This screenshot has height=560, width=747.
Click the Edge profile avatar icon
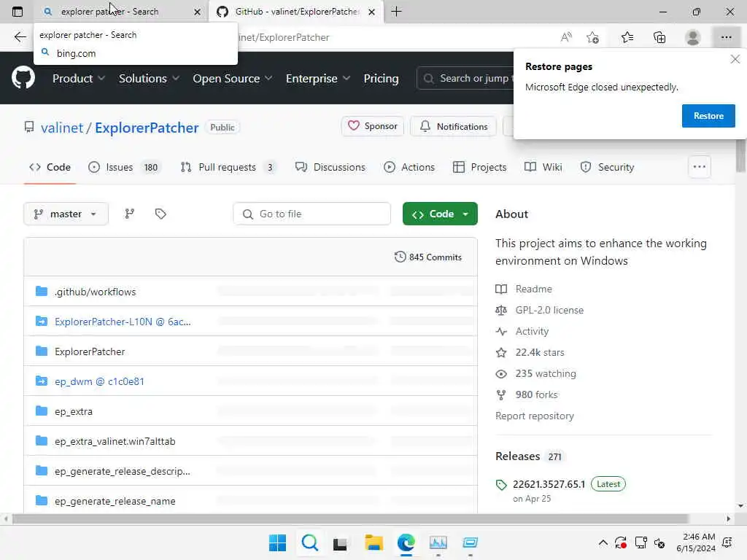click(x=692, y=37)
